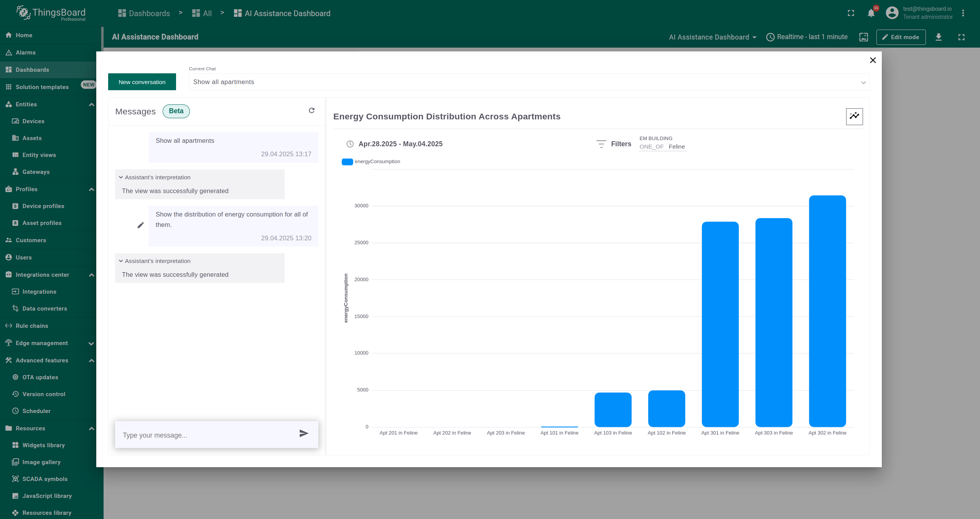This screenshot has height=519, width=980.
Task: Click the Filters icon in chart header
Action: 601,144
